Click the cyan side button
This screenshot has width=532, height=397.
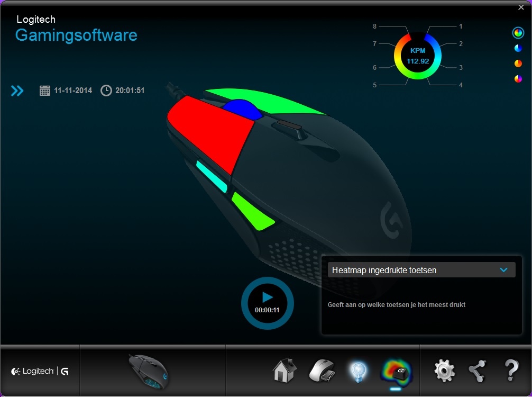[x=212, y=177]
